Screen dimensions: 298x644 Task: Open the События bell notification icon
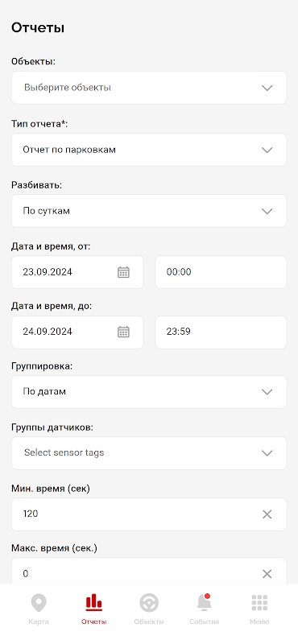pos(204,602)
